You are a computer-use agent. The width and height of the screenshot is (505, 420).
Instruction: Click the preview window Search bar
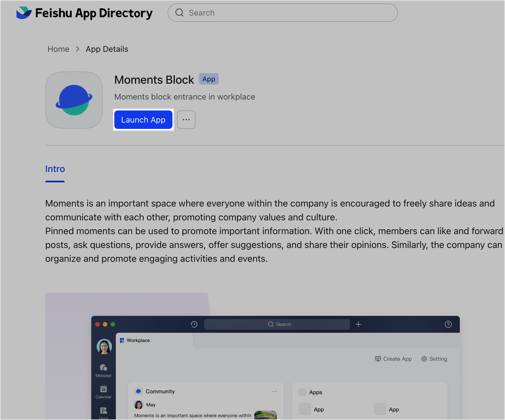pos(277,324)
